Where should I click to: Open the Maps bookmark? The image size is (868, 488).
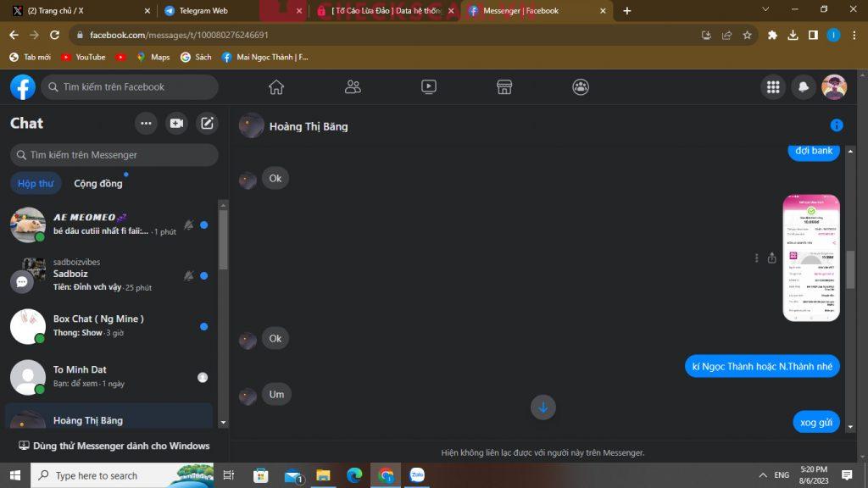153,57
